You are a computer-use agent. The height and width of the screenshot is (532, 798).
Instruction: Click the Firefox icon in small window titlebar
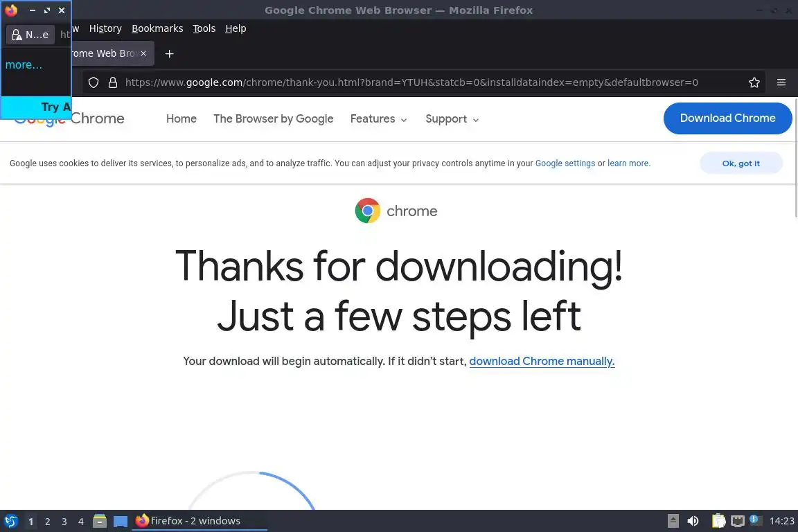point(10,10)
